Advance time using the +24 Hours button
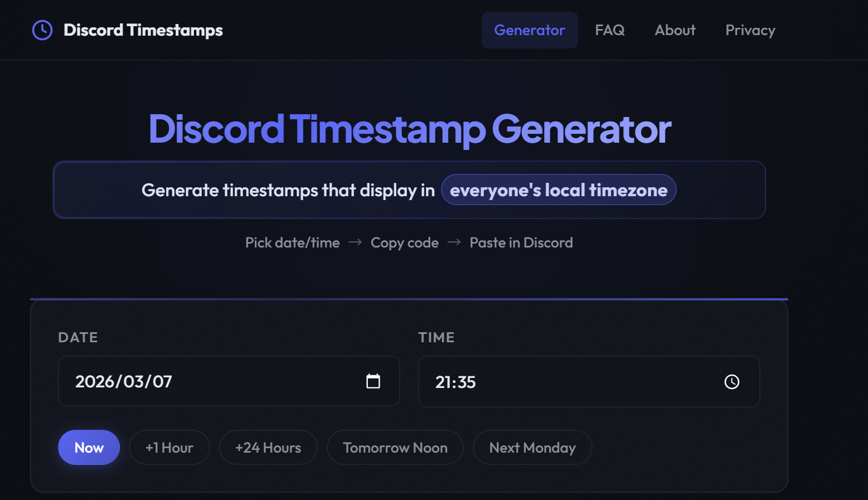Viewport: 868px width, 500px height. tap(268, 447)
